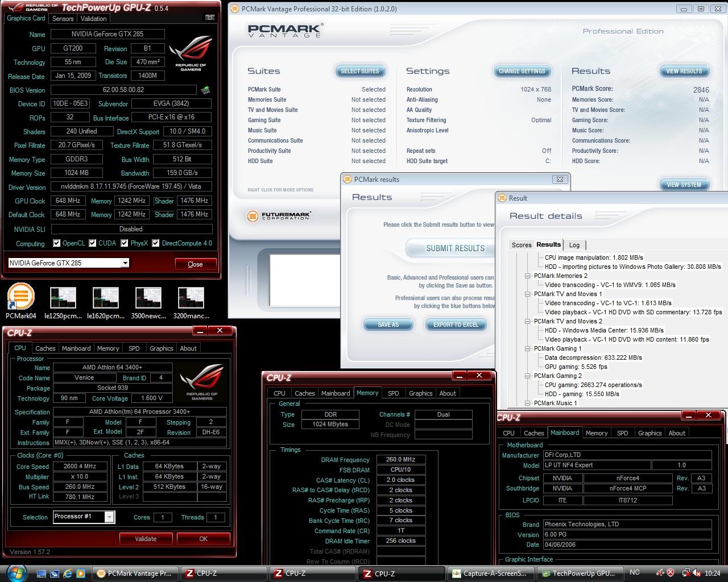Screen dimensions: 728x582
Task: Click the Validate button in CPU-Z
Action: pyautogui.click(x=146, y=539)
